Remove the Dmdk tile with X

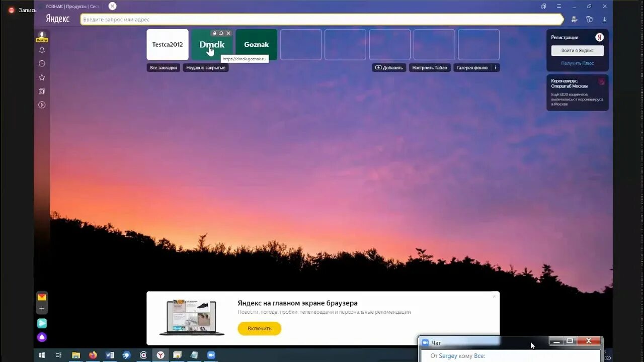tap(228, 33)
